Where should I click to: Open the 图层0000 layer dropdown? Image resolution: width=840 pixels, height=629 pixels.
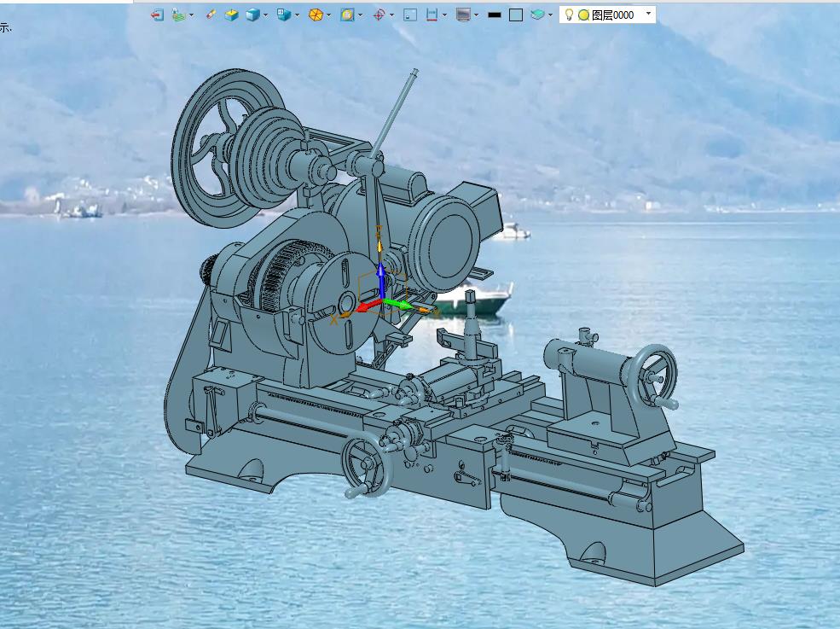click(x=649, y=14)
